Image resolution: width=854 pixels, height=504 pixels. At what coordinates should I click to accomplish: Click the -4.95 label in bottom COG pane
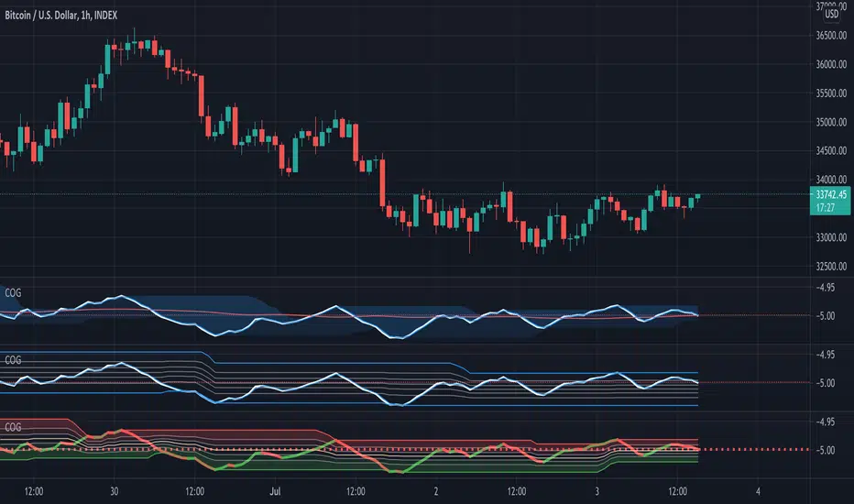(826, 422)
